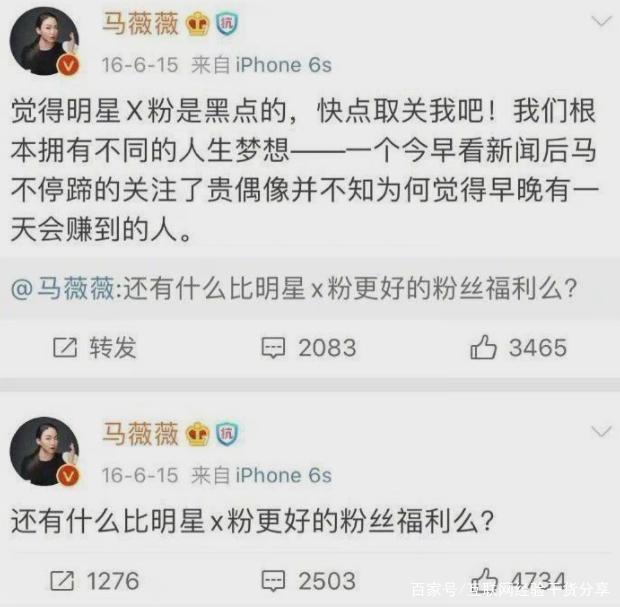Expand the second post's chevron options menu
Image resolution: width=620 pixels, height=607 pixels.
(601, 431)
